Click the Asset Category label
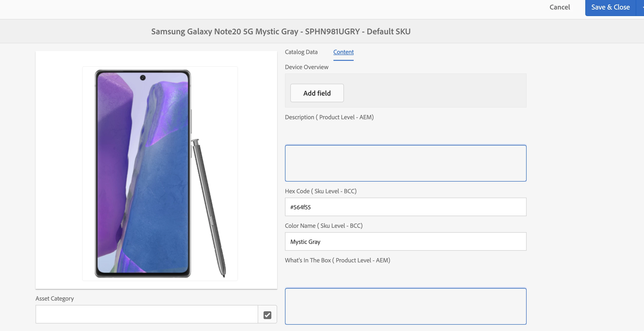The image size is (644, 331). coord(55,299)
